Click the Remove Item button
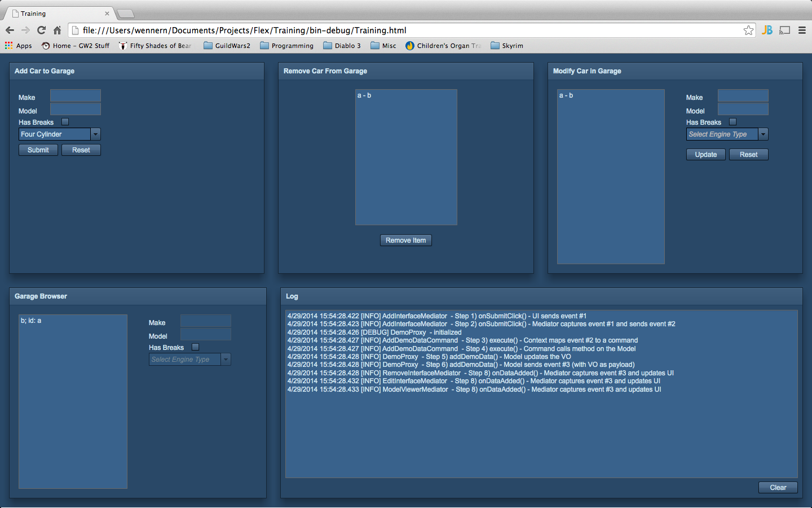Screen dimensions: 812x508 pos(405,240)
